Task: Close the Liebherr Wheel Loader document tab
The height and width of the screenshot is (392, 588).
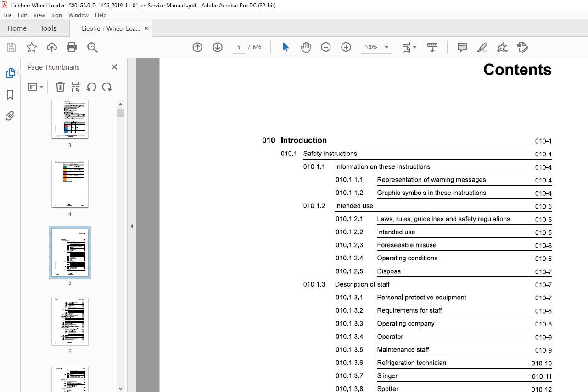Action: pyautogui.click(x=146, y=28)
